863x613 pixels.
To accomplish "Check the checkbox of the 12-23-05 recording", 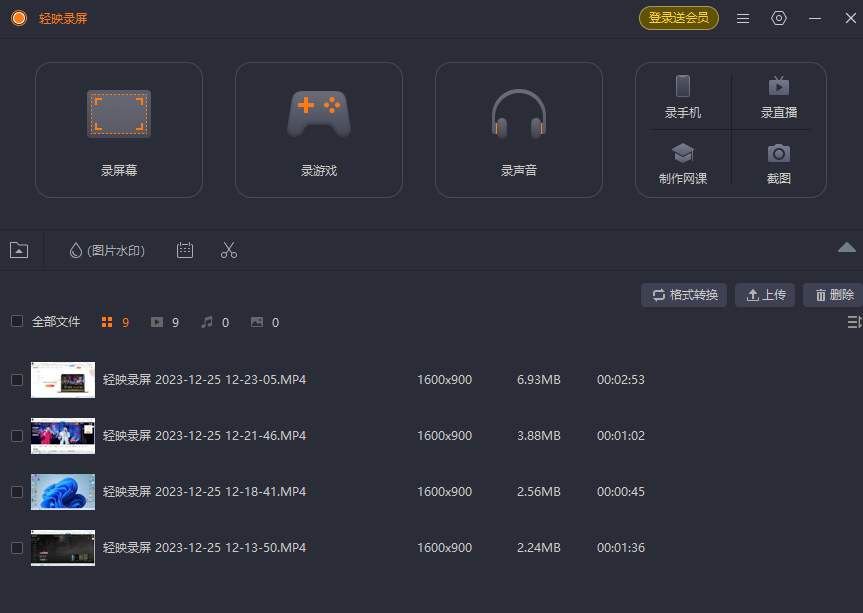I will pyautogui.click(x=16, y=380).
